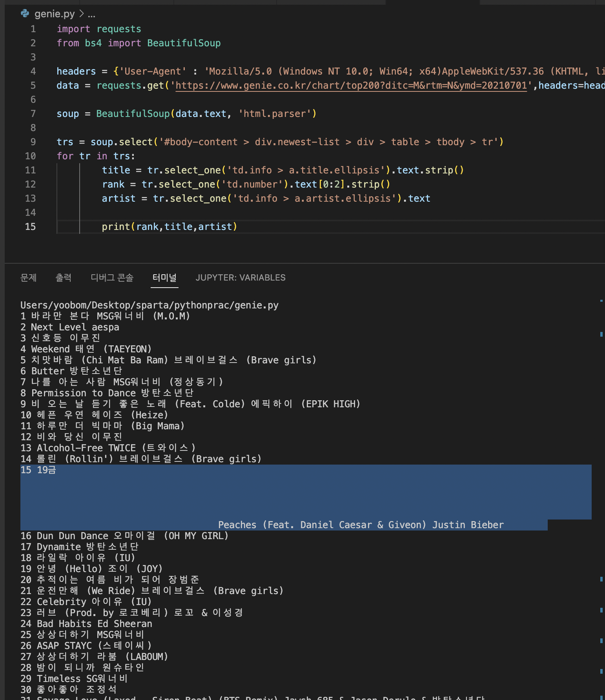Click terminal row '16 Dun Dun Dance 오마이걸 (OH MY GIRL)'
The width and height of the screenshot is (605, 700).
tap(124, 536)
